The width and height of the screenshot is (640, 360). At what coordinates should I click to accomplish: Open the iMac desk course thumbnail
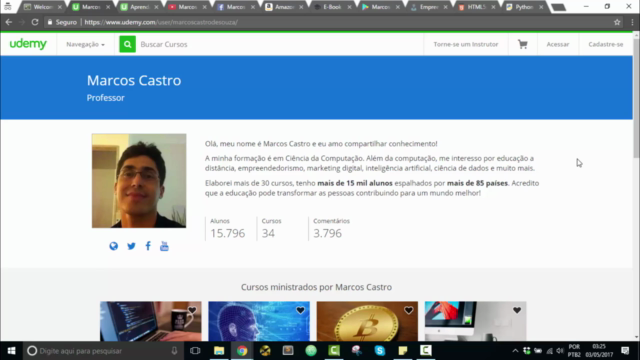476,321
